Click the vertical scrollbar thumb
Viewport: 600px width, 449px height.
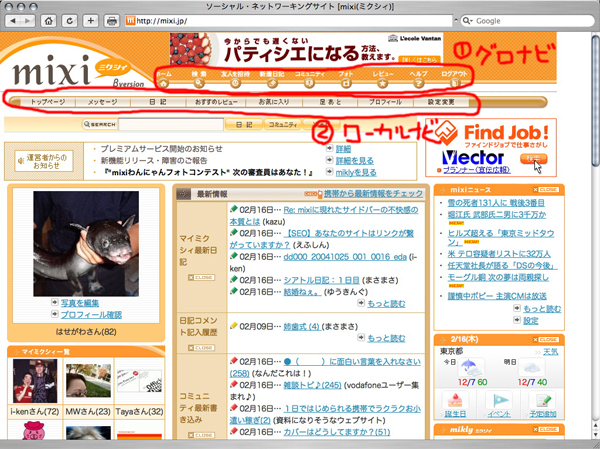coord(596,101)
